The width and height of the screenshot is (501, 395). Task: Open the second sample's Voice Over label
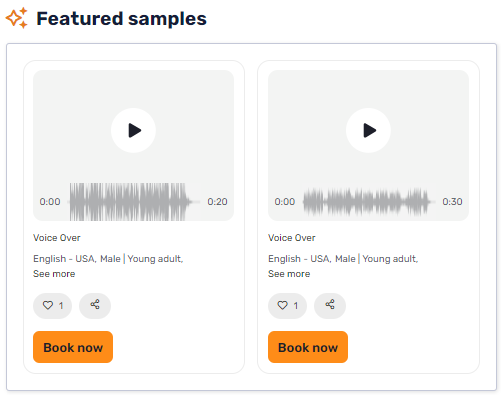click(292, 238)
